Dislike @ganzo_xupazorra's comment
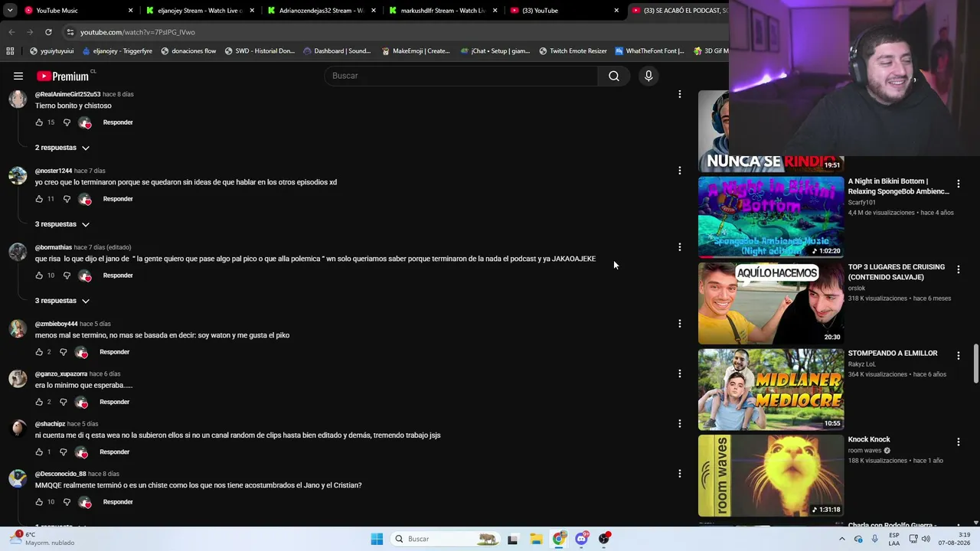Screen dimensions: 980x551 coord(63,402)
